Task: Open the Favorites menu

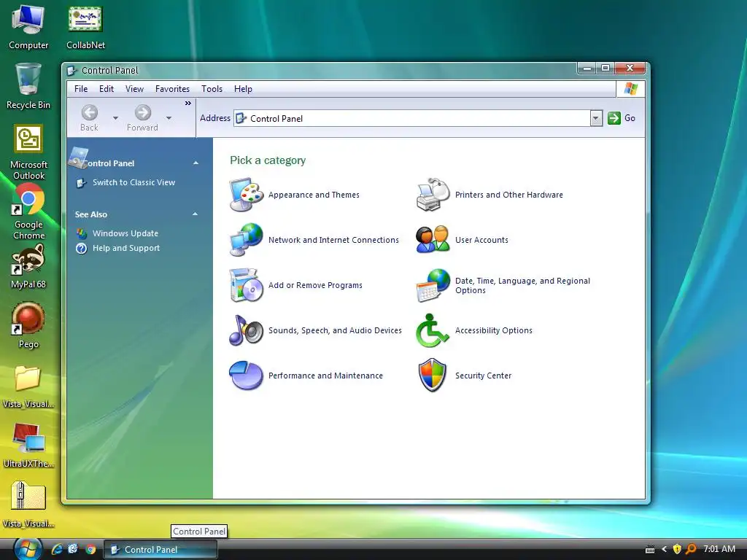Action: click(x=172, y=88)
